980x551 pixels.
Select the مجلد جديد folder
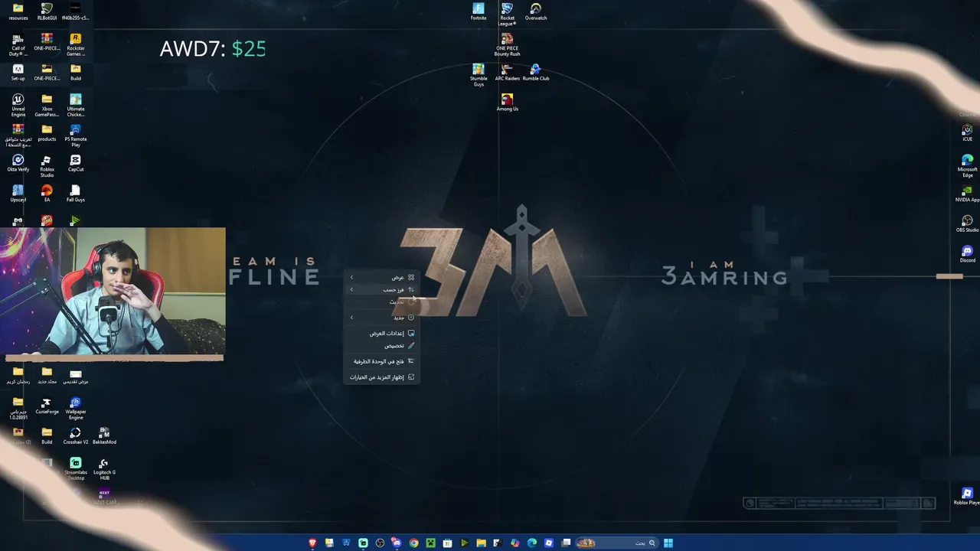(47, 375)
